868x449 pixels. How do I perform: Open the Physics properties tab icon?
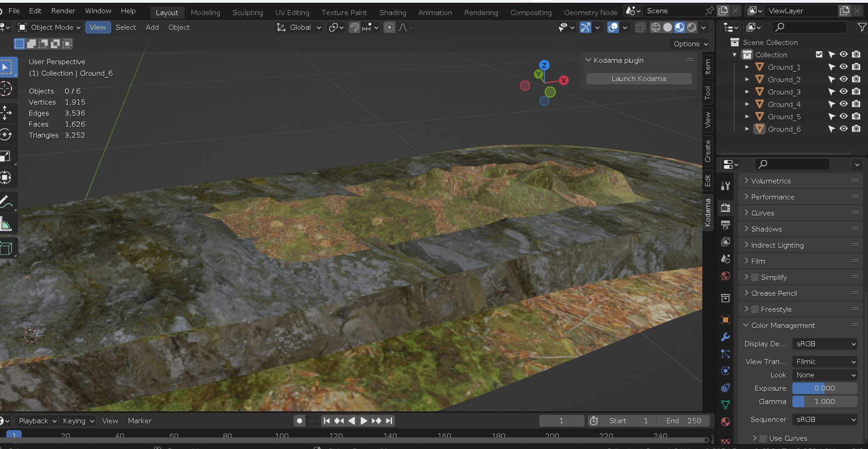pyautogui.click(x=725, y=371)
